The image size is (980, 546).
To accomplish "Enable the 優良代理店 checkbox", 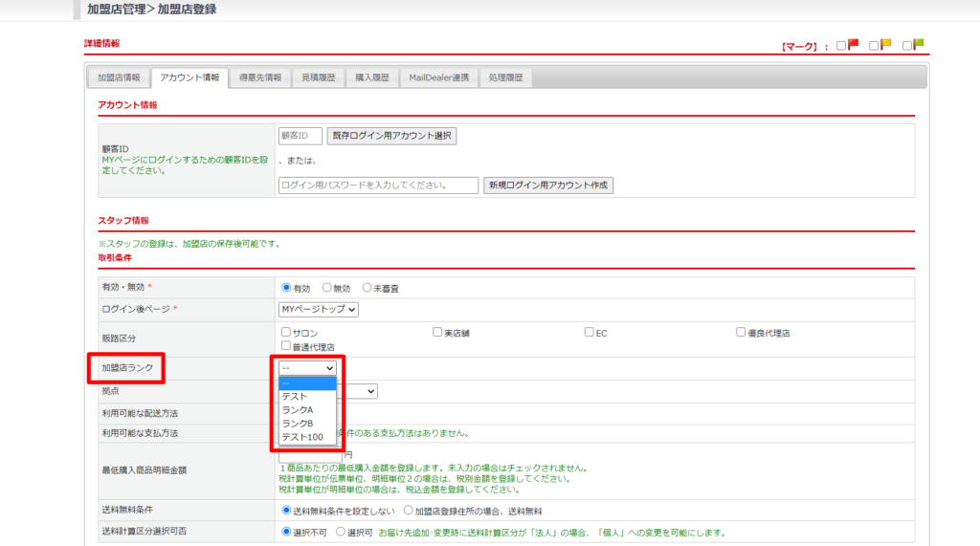I will point(741,333).
